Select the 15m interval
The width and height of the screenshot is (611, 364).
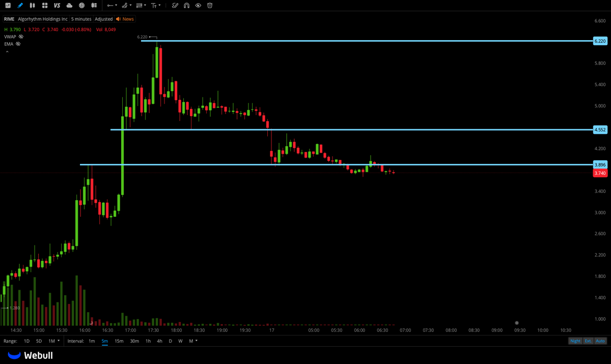click(119, 341)
